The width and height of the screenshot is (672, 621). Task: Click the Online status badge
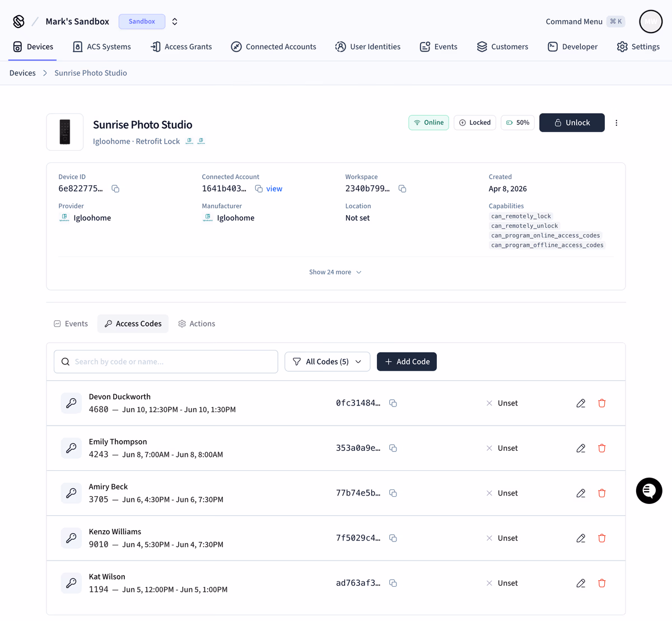pyautogui.click(x=428, y=123)
